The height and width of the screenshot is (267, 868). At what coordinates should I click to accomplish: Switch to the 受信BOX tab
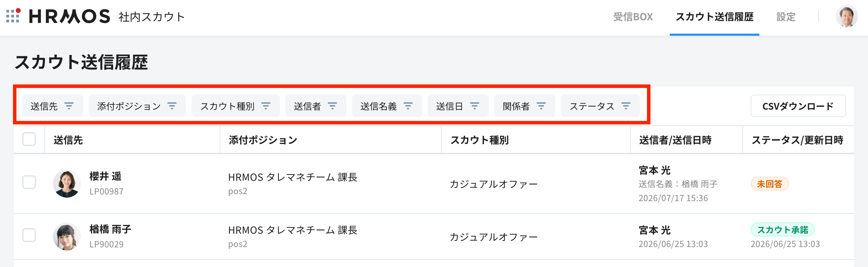(x=633, y=17)
